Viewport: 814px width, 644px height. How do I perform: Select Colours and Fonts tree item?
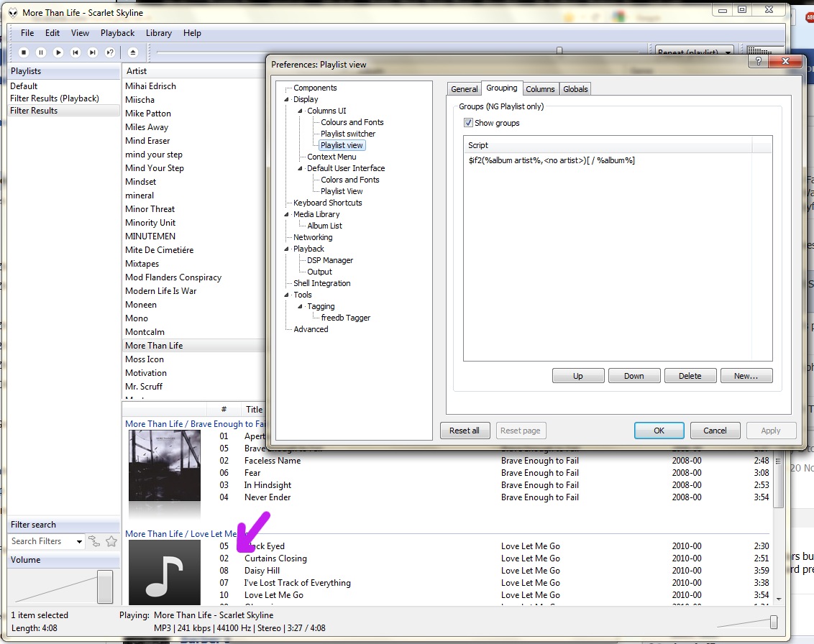[x=352, y=122]
